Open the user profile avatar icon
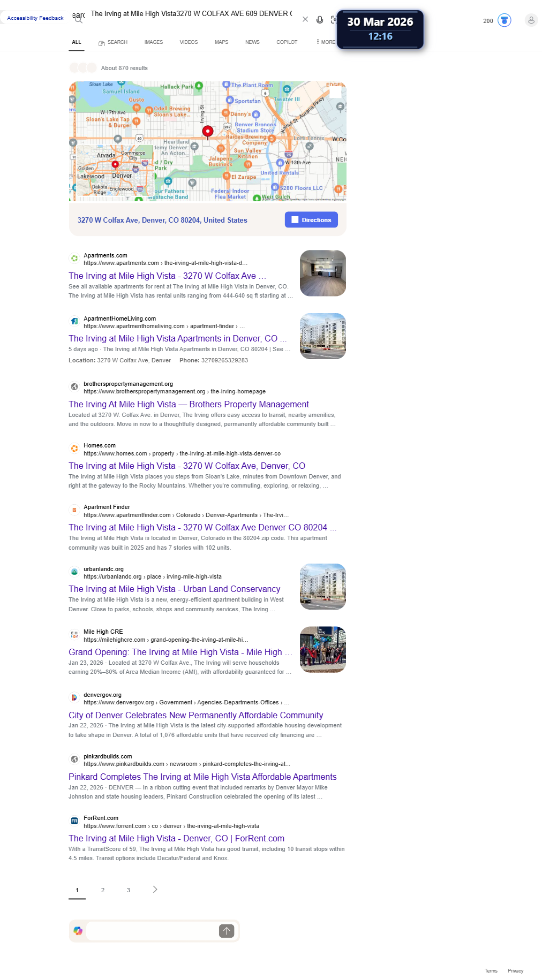 [x=531, y=20]
